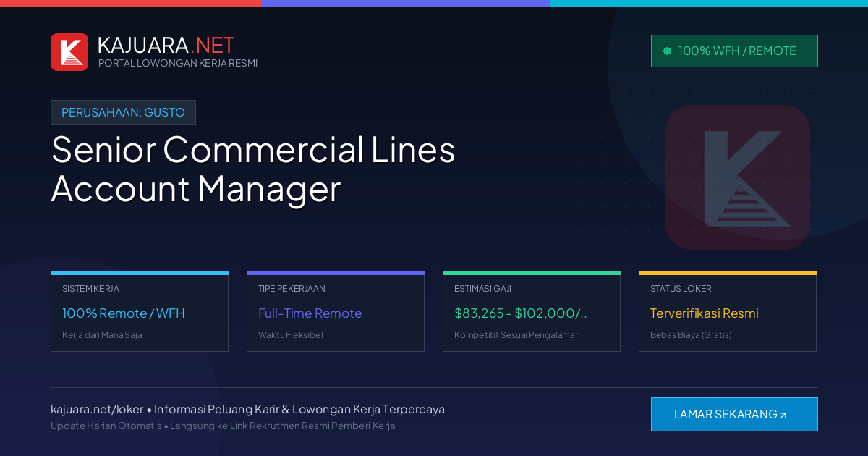Click the green dot in the remote badge

pos(667,51)
